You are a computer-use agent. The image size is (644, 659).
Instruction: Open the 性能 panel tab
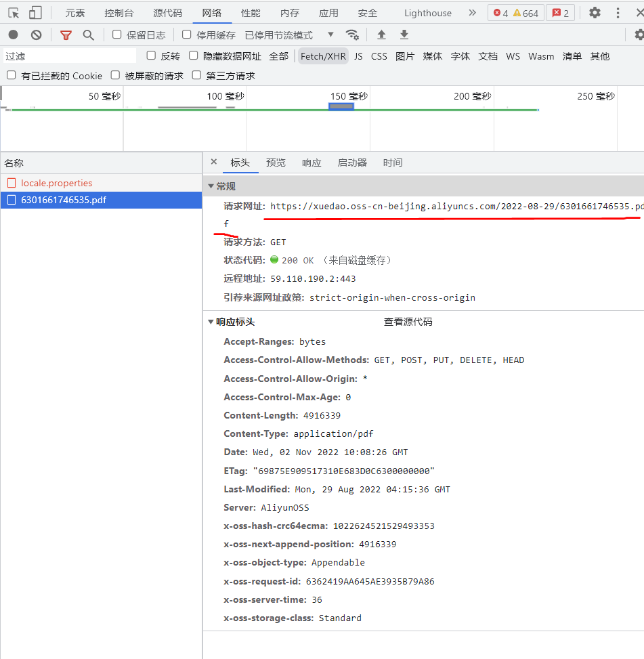pyautogui.click(x=251, y=13)
